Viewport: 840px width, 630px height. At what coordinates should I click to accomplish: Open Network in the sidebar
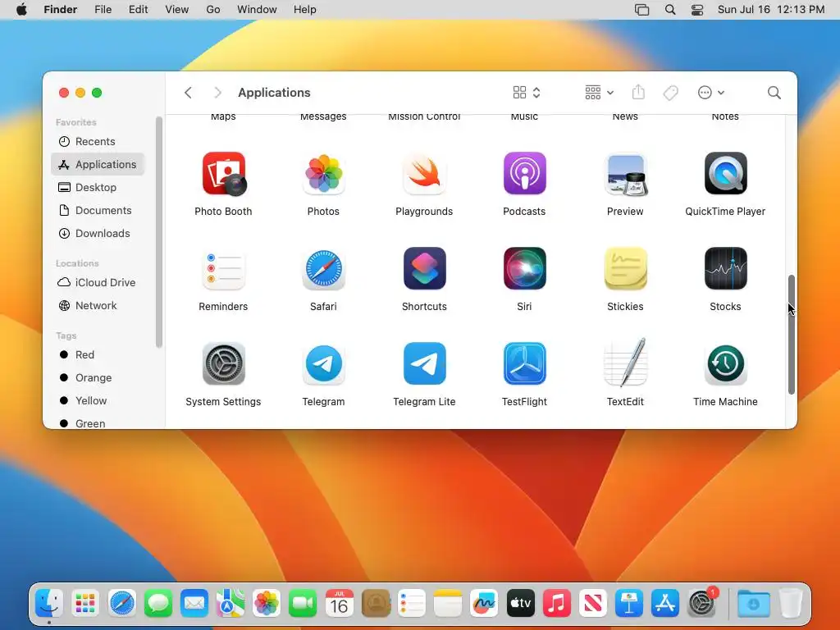[x=98, y=305]
